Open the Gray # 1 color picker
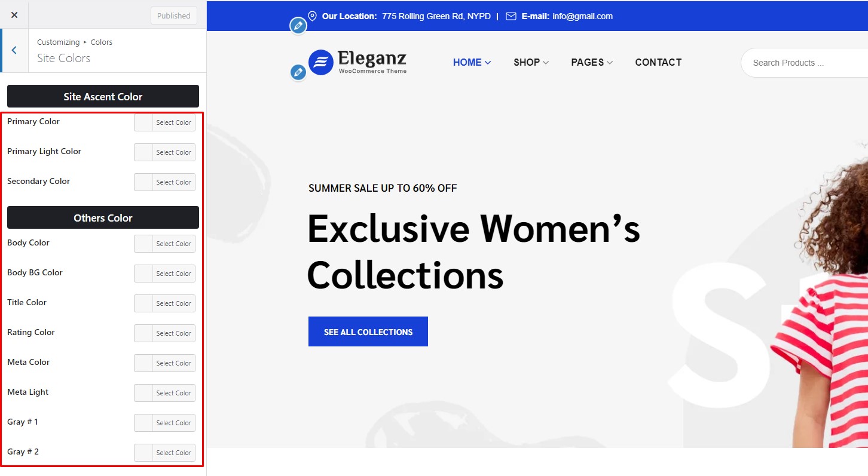This screenshot has height=476, width=868. [x=164, y=423]
